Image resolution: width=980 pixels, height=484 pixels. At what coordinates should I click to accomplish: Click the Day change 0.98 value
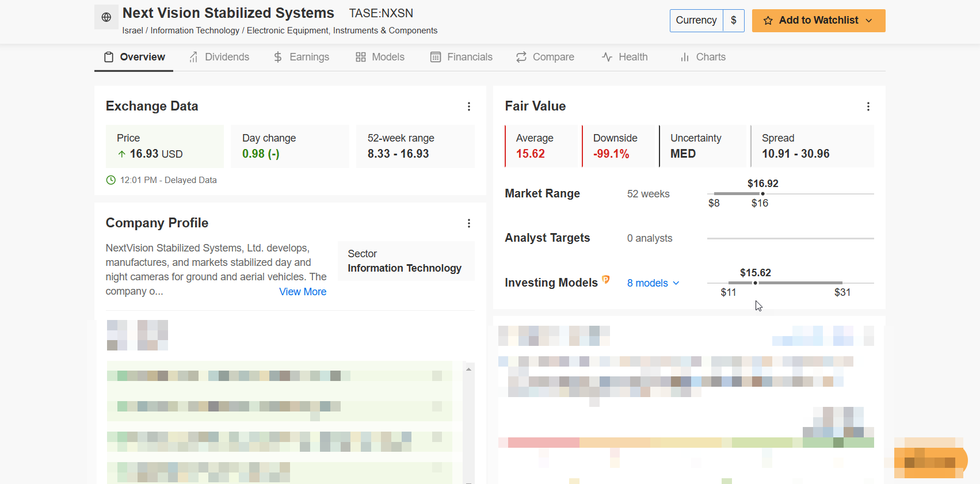pos(261,154)
